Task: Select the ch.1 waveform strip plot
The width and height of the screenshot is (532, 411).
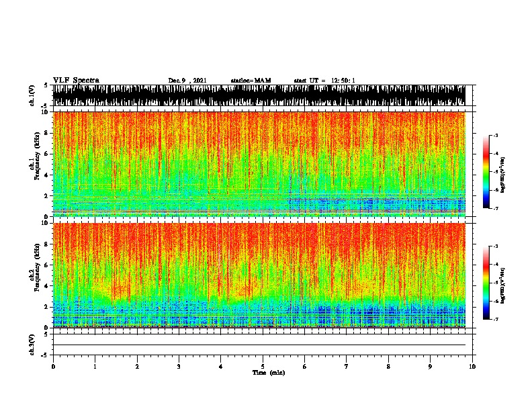Action: 259,95
